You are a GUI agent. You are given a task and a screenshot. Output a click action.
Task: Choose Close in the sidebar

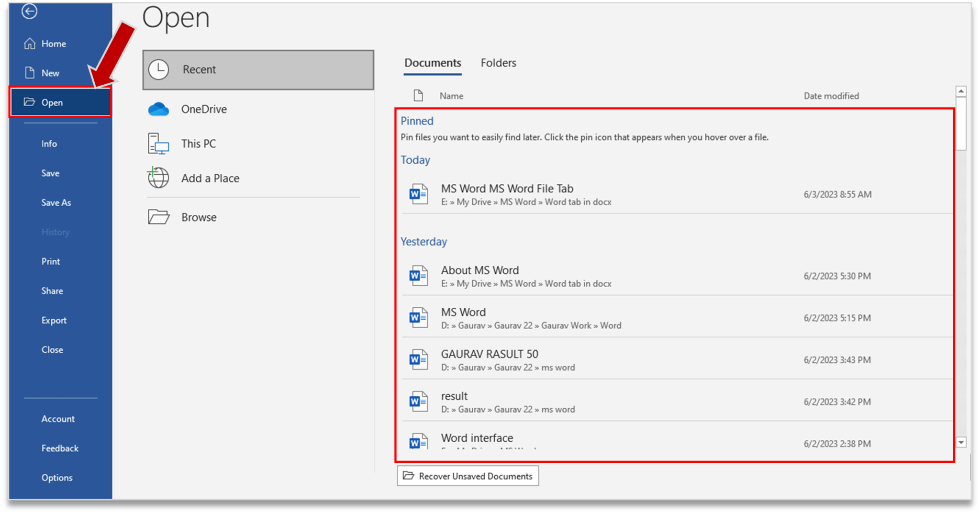click(x=60, y=349)
